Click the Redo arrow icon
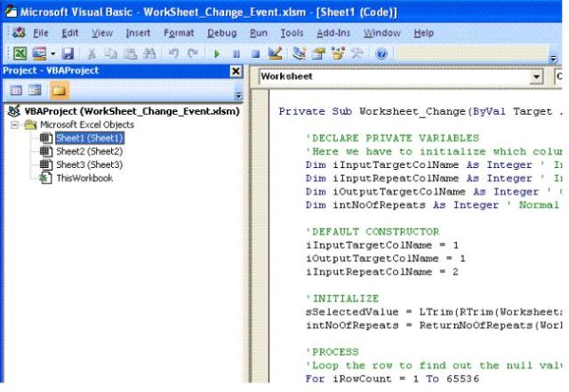Screen dimensions: 569x392 tap(193, 53)
